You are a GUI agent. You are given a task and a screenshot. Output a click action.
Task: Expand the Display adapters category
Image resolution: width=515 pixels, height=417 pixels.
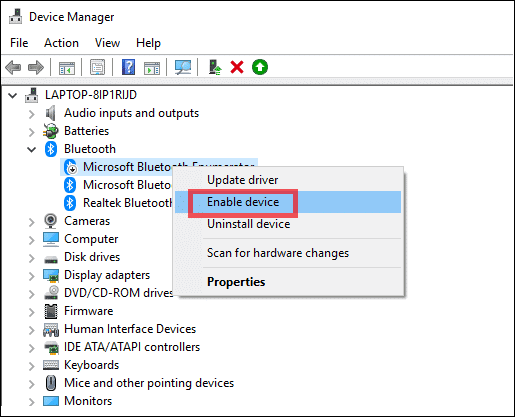(x=32, y=276)
